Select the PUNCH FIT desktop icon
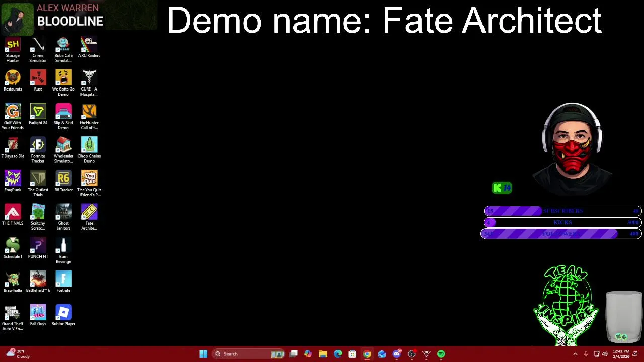The width and height of the screenshot is (644, 362). 38,249
